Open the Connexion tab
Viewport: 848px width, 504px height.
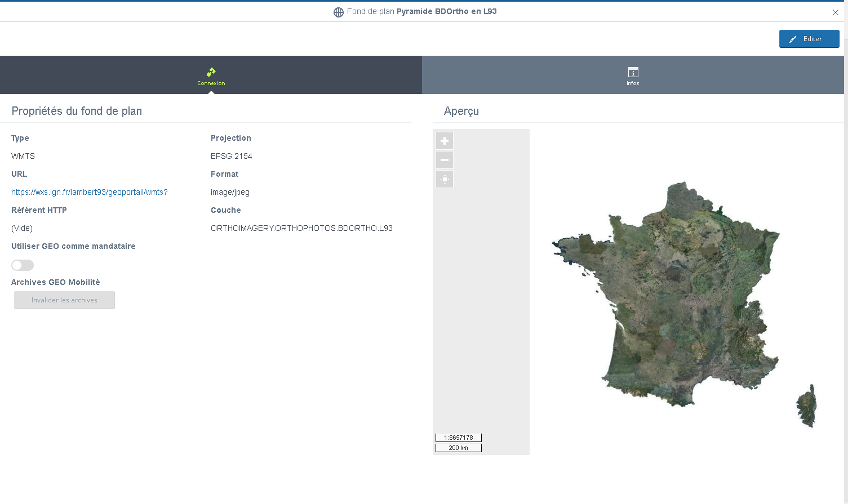click(x=211, y=75)
